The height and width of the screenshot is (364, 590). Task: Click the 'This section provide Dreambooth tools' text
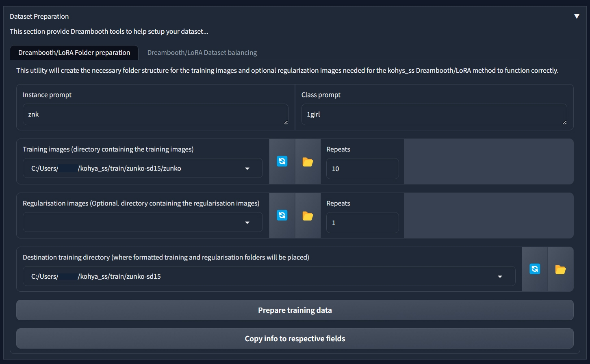(x=109, y=31)
